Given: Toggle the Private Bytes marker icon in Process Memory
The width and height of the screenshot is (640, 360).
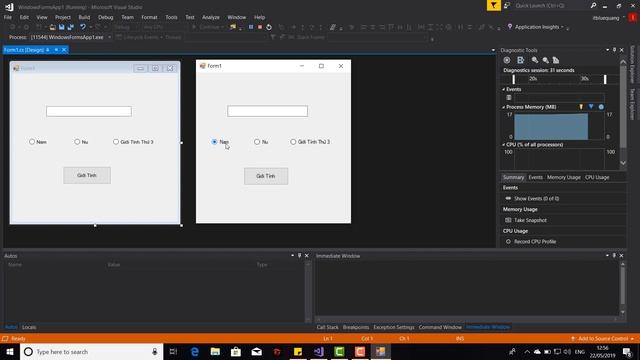Looking at the screenshot, I should tap(601, 107).
